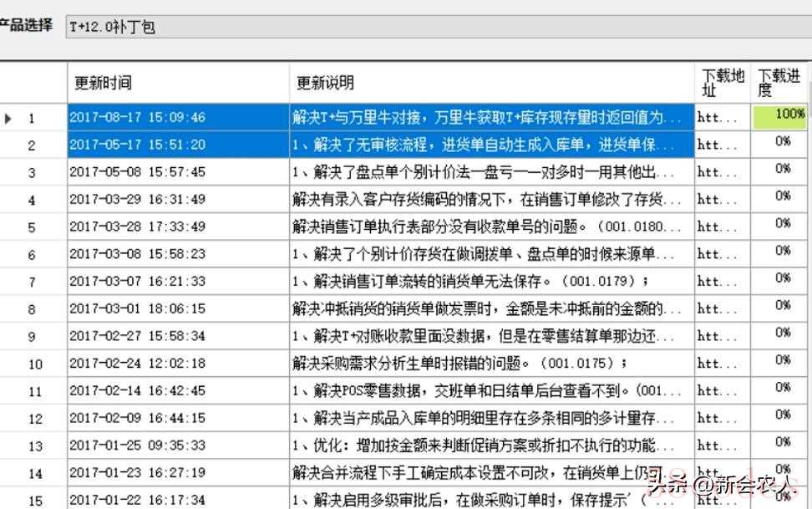
Task: Select the time cell 2017-02-14 16:42:45
Action: [x=178, y=391]
